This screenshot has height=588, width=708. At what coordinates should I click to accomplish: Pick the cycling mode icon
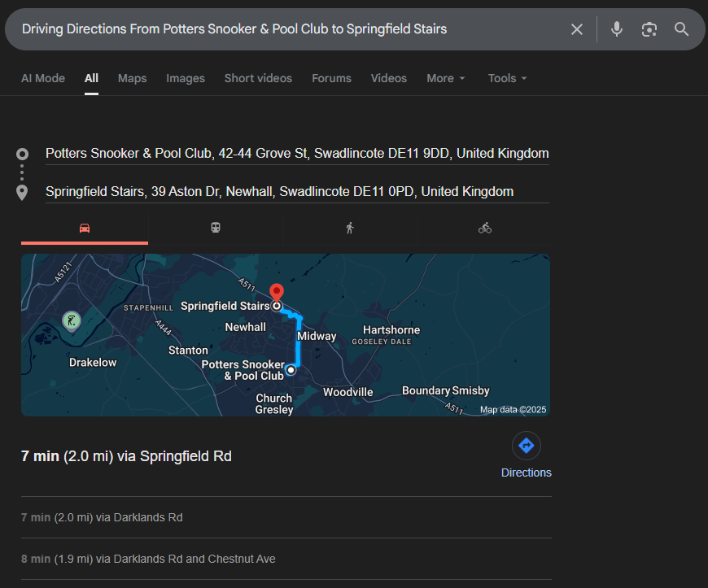pos(485,229)
